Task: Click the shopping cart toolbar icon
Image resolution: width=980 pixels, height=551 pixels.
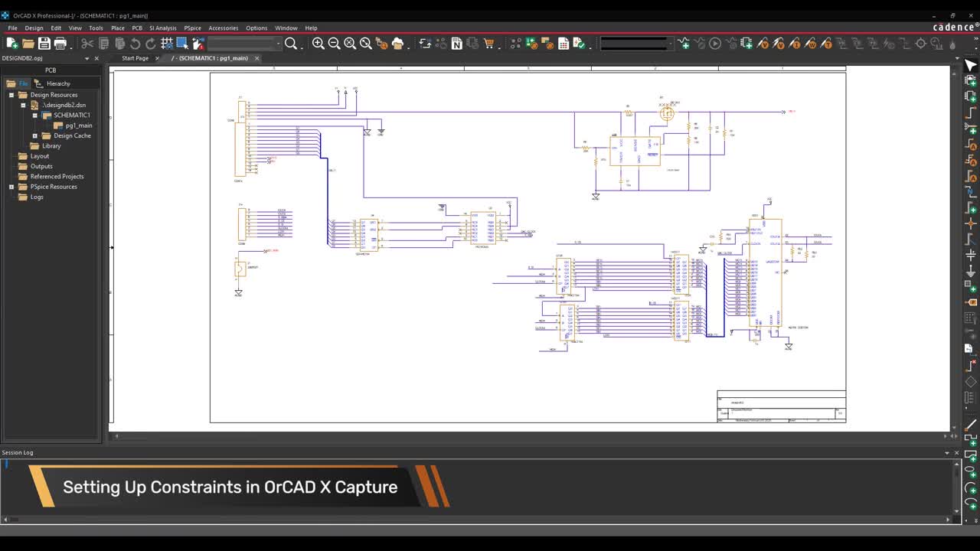Action: [x=488, y=44]
